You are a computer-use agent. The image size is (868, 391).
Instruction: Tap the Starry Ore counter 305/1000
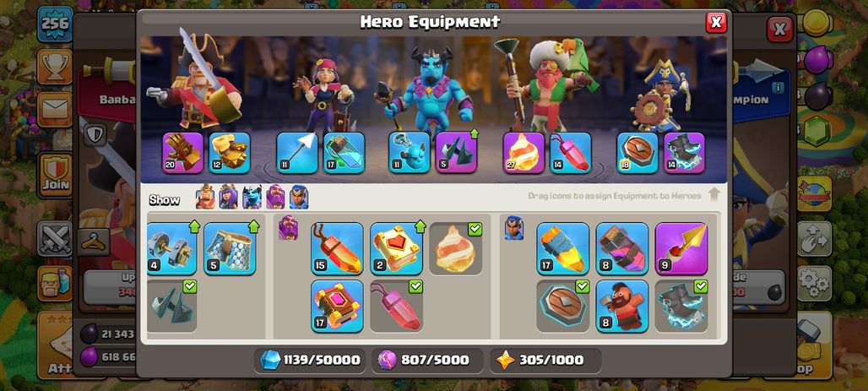click(x=545, y=360)
